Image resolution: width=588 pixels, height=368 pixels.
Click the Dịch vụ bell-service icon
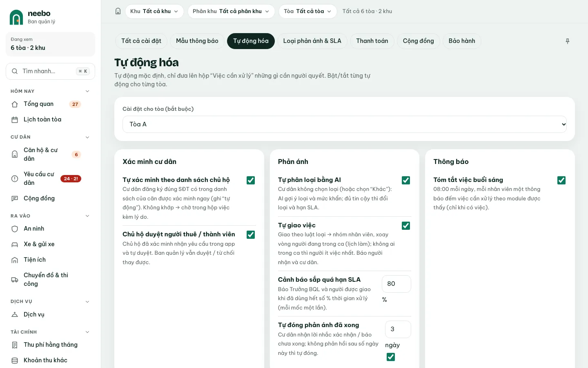pyautogui.click(x=15, y=315)
